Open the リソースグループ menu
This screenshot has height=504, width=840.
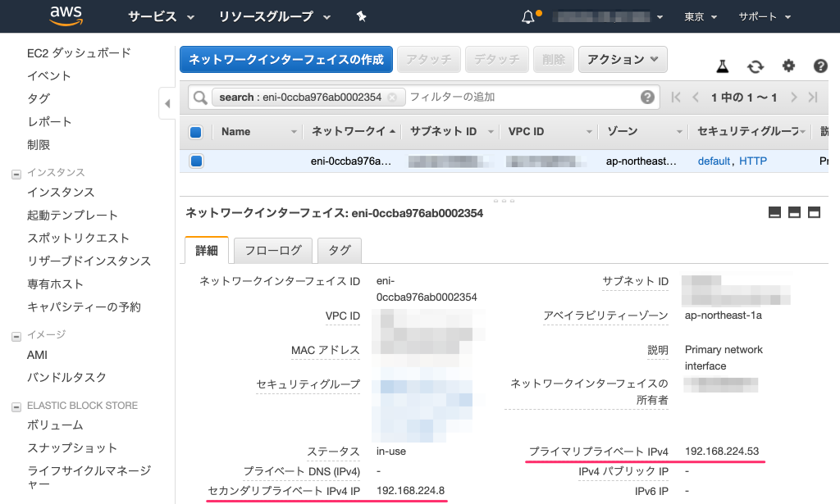click(x=274, y=16)
